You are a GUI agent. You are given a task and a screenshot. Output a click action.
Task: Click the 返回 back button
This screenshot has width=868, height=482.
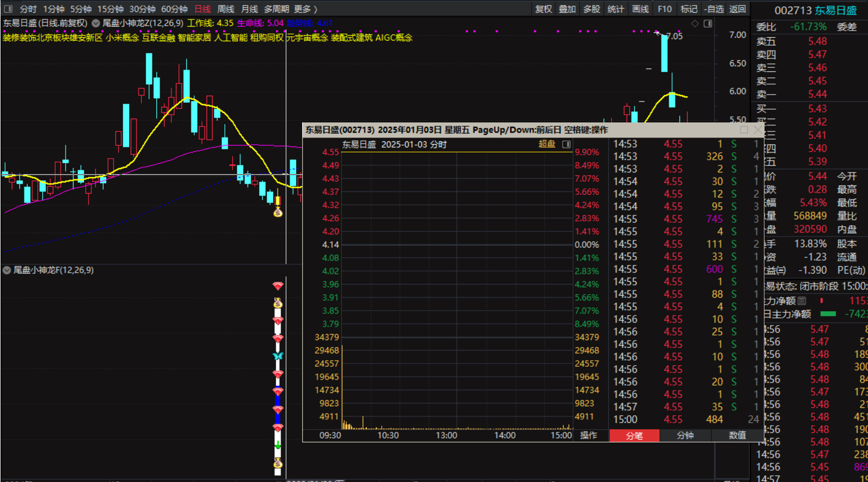pyautogui.click(x=737, y=9)
